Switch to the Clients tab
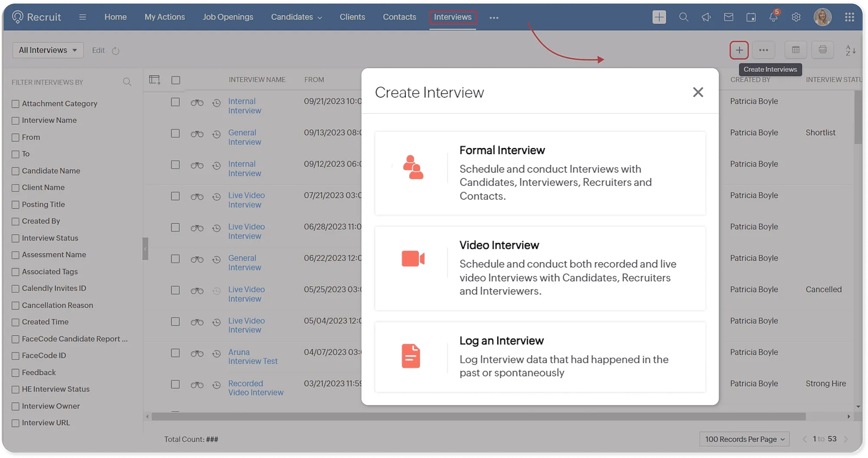 coord(352,17)
